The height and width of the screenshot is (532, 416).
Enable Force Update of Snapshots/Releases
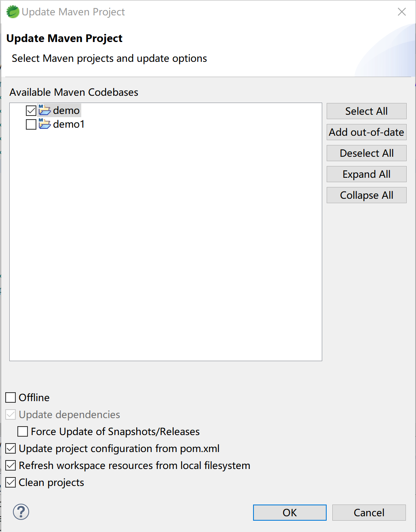coord(23,431)
